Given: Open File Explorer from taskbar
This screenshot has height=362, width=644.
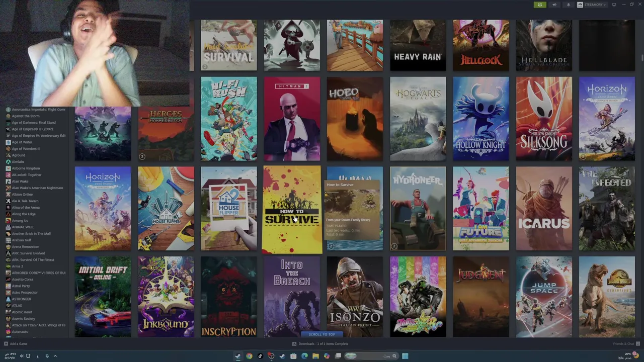Looking at the screenshot, I should pos(315,356).
